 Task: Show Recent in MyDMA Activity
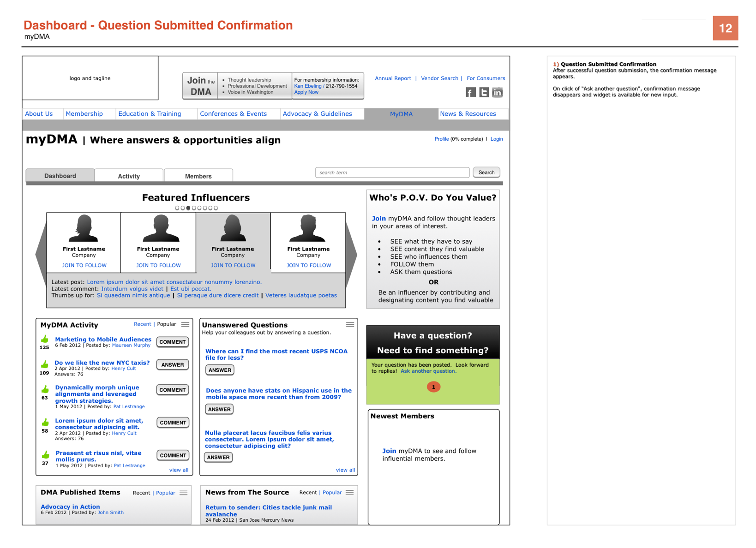pyautogui.click(x=142, y=324)
